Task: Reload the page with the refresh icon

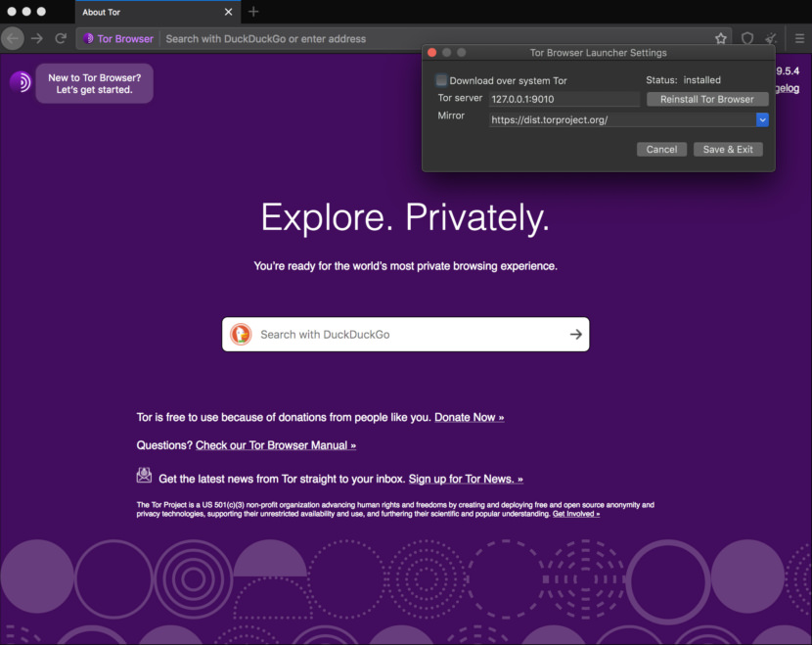Action: (61, 38)
